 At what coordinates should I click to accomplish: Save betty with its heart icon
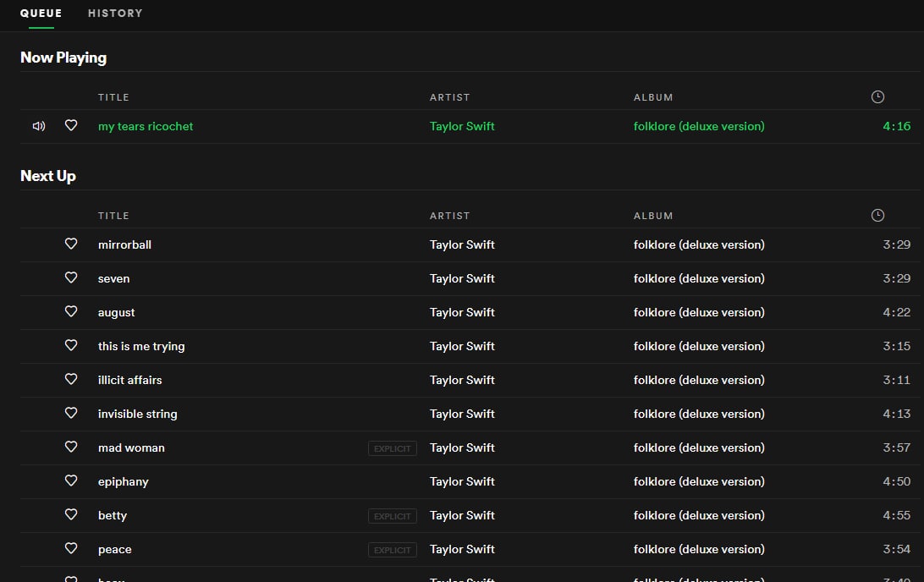tap(71, 514)
